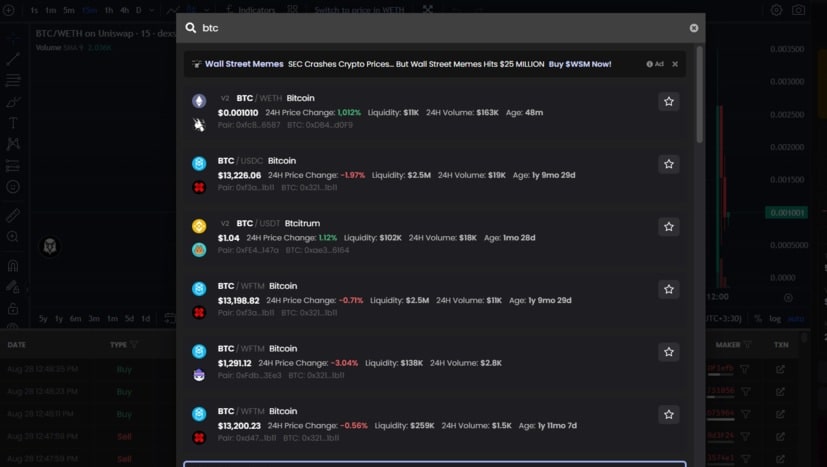Select the text tool in drawing toolbar
Viewport: 827px width, 467px height.
tap(13, 123)
